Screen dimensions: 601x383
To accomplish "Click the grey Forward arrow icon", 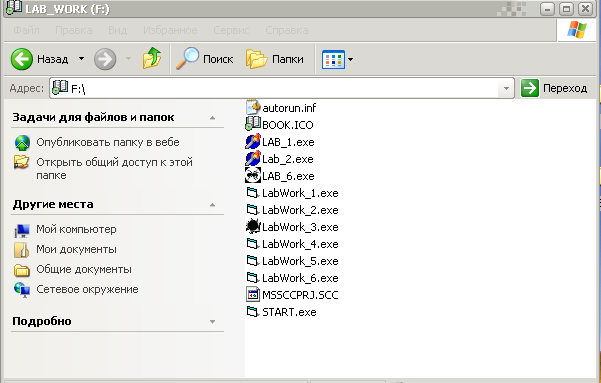I will (105, 59).
